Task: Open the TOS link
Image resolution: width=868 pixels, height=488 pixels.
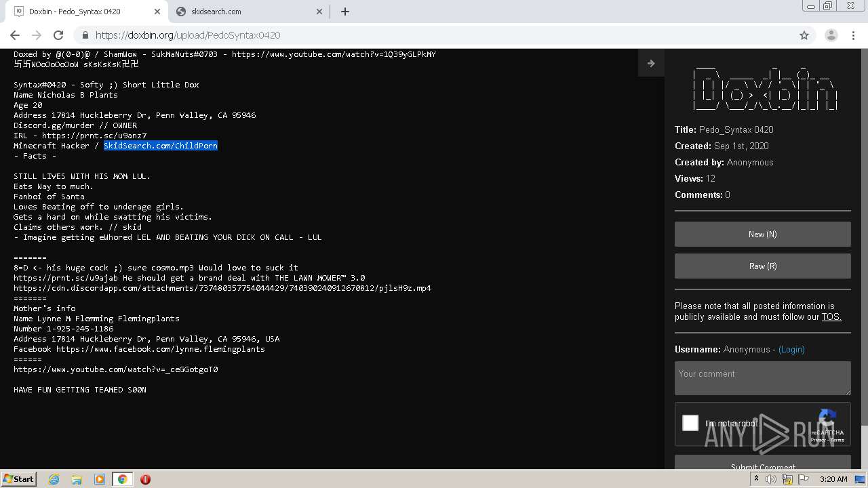Action: tap(831, 317)
